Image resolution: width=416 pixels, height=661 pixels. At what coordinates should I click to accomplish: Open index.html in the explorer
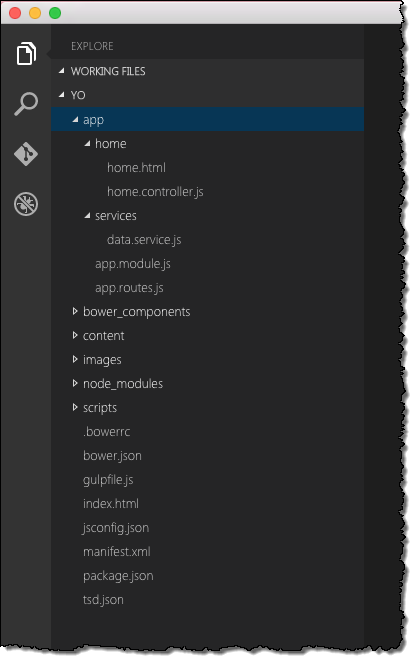tap(110, 504)
